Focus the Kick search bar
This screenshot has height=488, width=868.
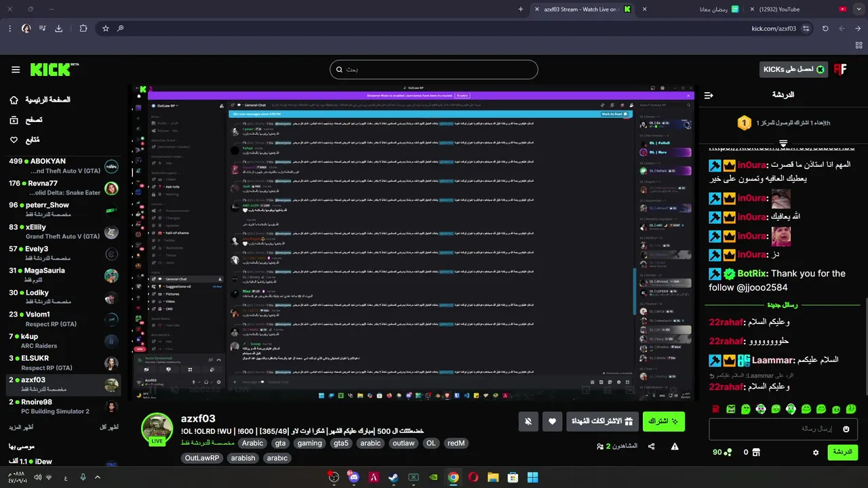point(434,69)
